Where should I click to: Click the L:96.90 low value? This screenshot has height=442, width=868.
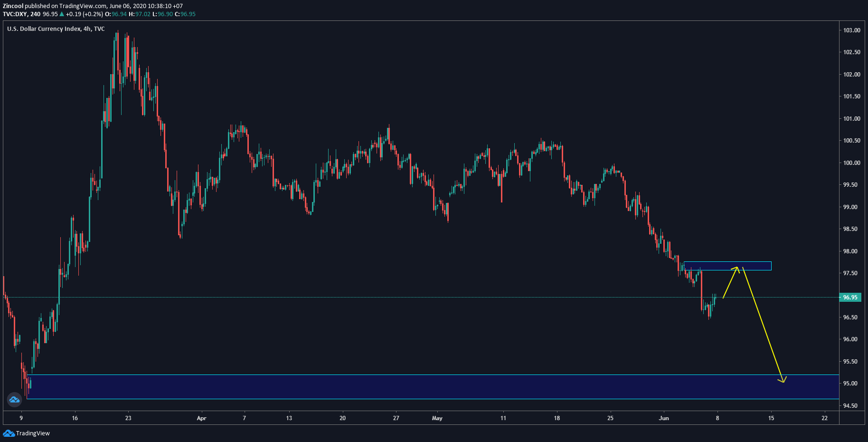click(162, 14)
